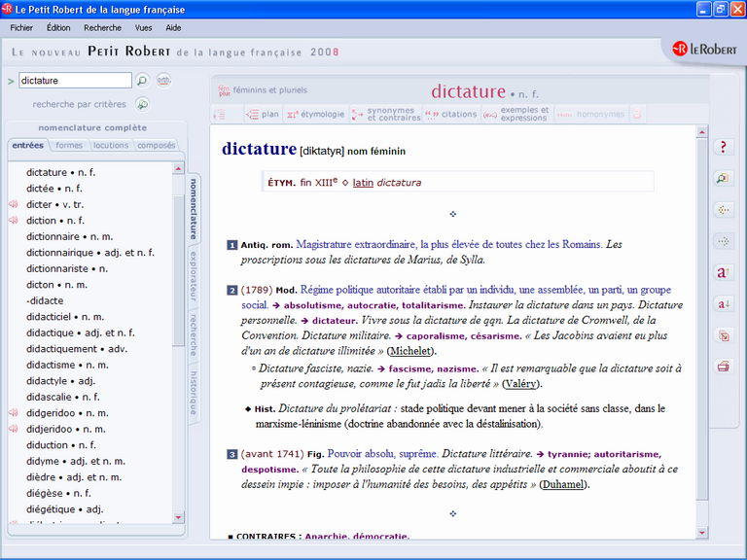Go back with the left arrow icon
The width and height of the screenshot is (747, 560).
[x=724, y=210]
